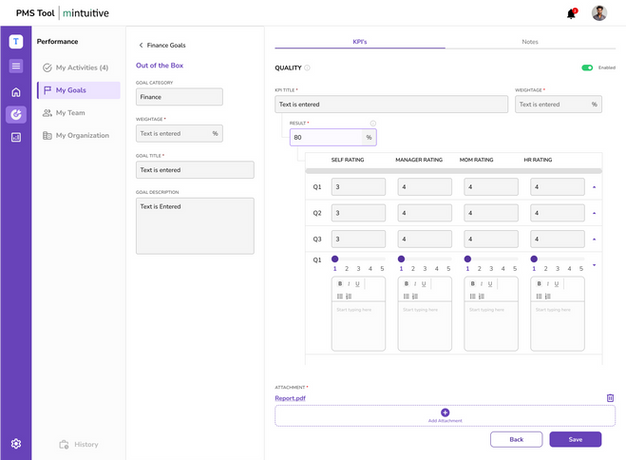Image resolution: width=626 pixels, height=460 pixels.
Task: Click the Add Attachment plus icon
Action: [445, 412]
